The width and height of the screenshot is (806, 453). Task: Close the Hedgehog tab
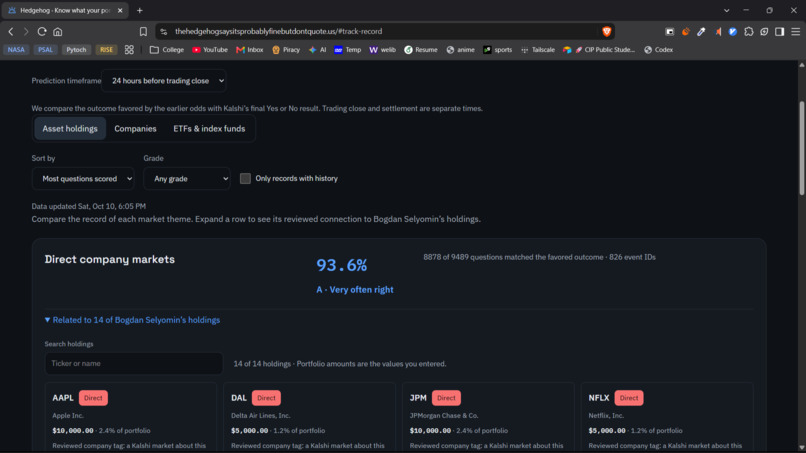(120, 10)
